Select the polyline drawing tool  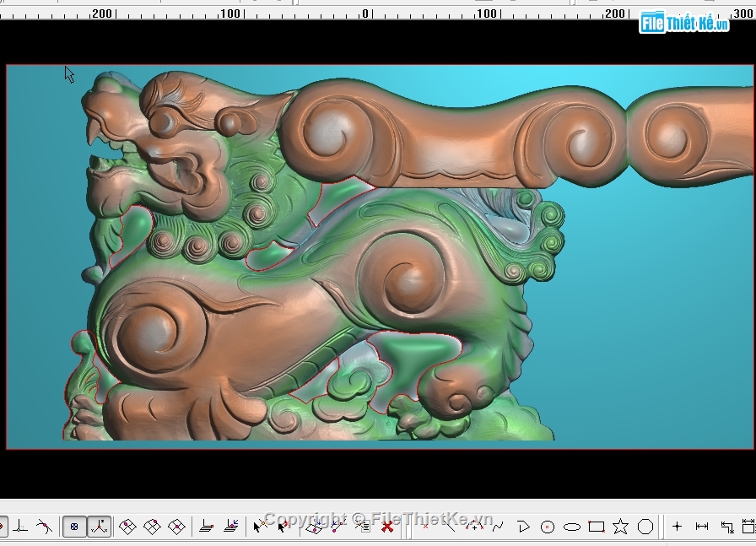click(x=523, y=527)
